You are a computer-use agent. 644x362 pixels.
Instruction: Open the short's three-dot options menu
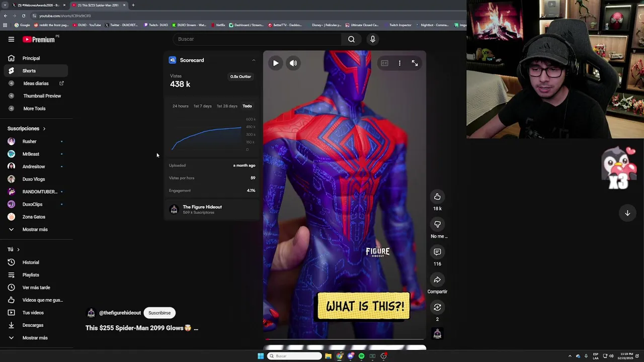click(x=399, y=63)
